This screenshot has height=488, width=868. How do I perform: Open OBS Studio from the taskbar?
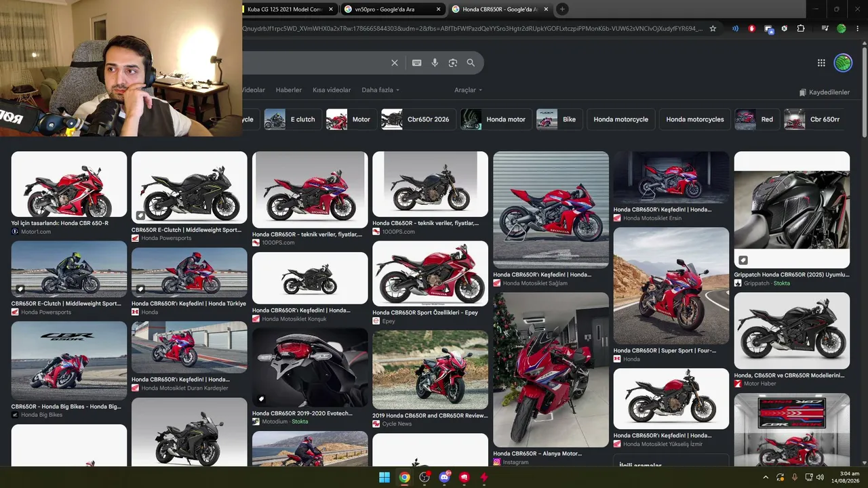click(x=425, y=477)
